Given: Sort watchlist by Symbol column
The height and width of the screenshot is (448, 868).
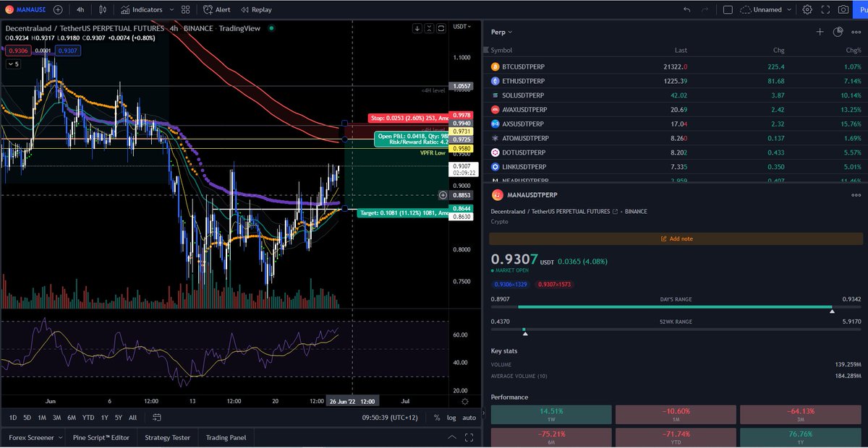Looking at the screenshot, I should 501,50.
